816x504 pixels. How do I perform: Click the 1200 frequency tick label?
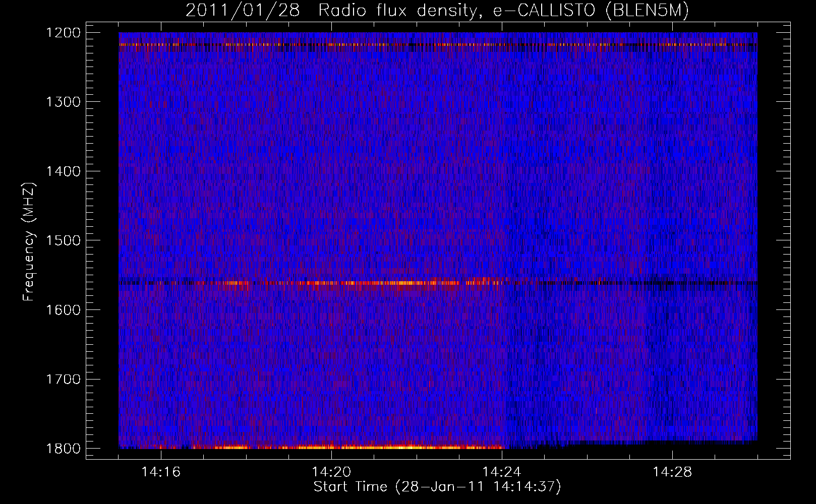[x=63, y=33]
